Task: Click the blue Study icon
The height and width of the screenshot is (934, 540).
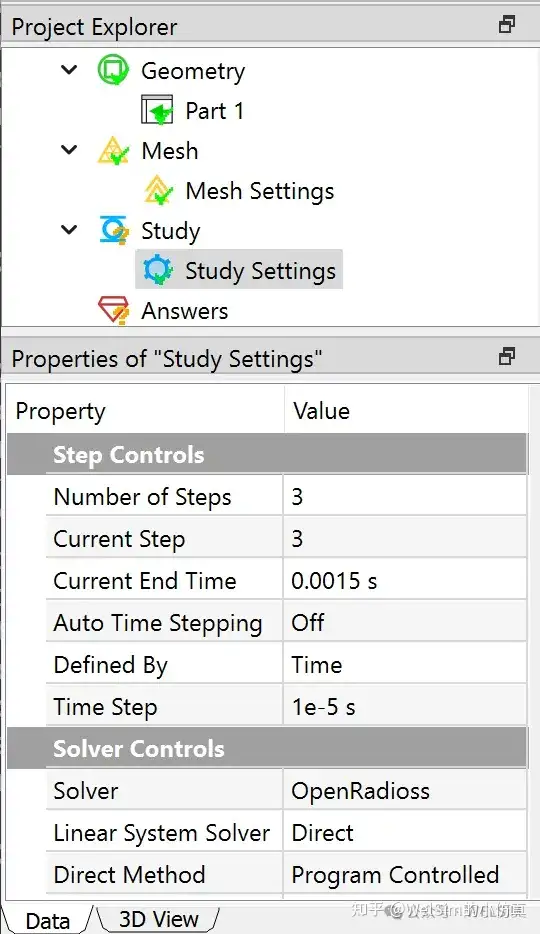Action: click(114, 231)
